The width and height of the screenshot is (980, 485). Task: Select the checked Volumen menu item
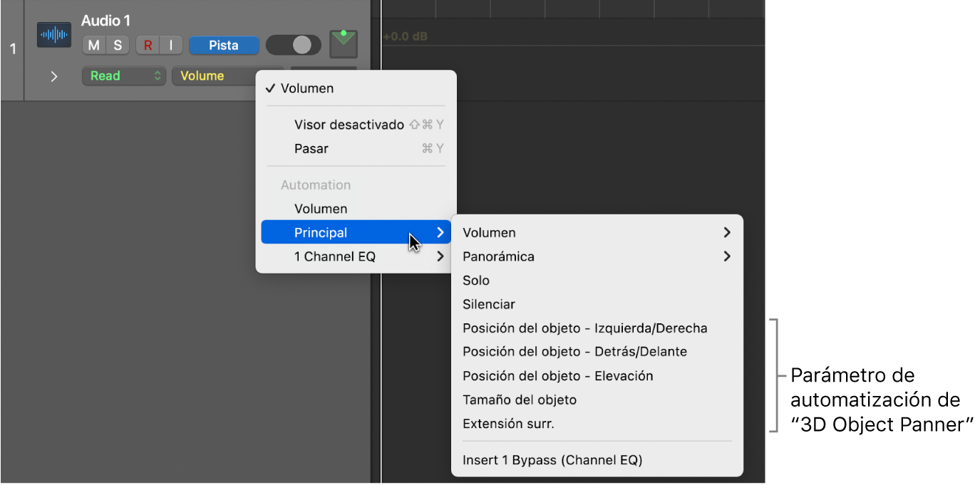click(306, 89)
